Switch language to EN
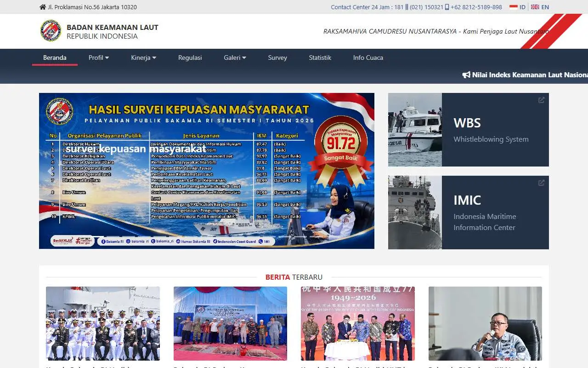 545,7
